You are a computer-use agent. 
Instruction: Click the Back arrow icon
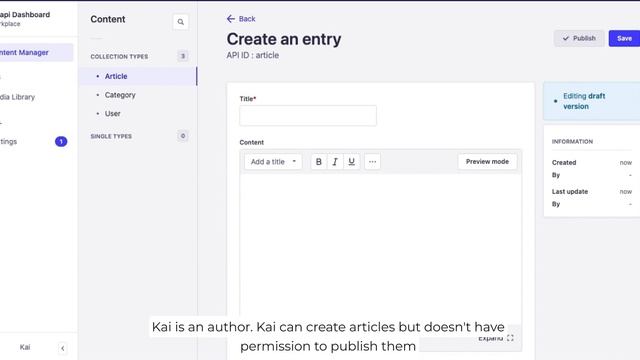coord(231,19)
